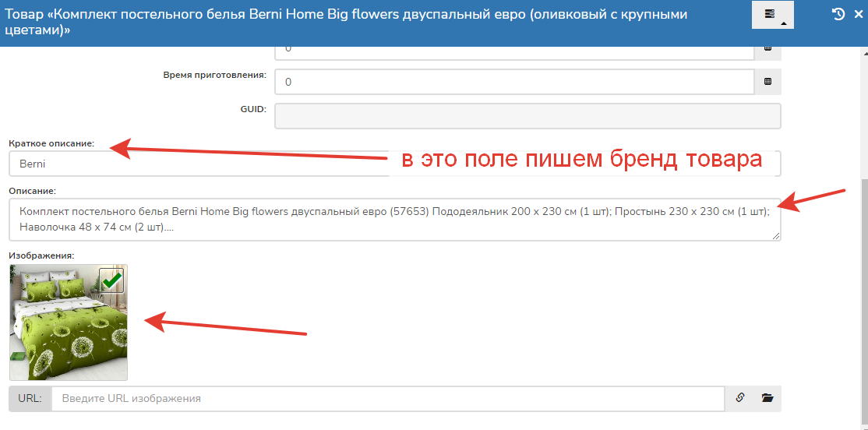Close the product dialog with X
The height and width of the screenshot is (430, 868).
pyautogui.click(x=859, y=14)
